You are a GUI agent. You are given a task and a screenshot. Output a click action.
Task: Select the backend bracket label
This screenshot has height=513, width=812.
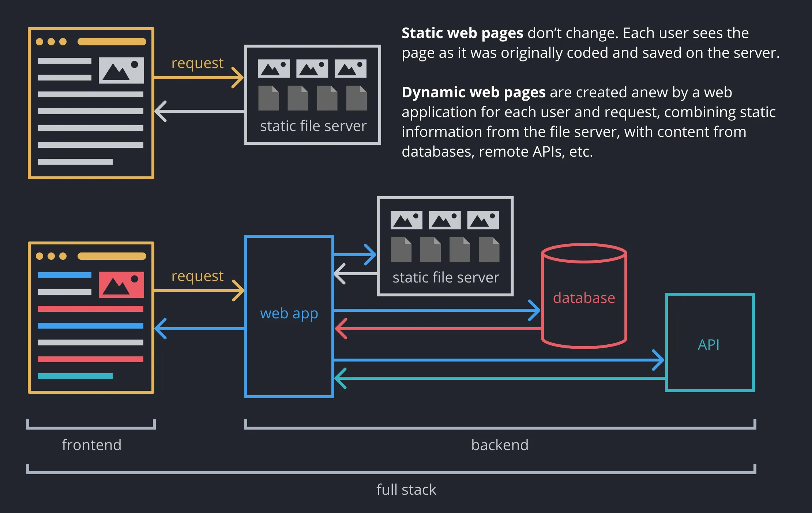500,445
